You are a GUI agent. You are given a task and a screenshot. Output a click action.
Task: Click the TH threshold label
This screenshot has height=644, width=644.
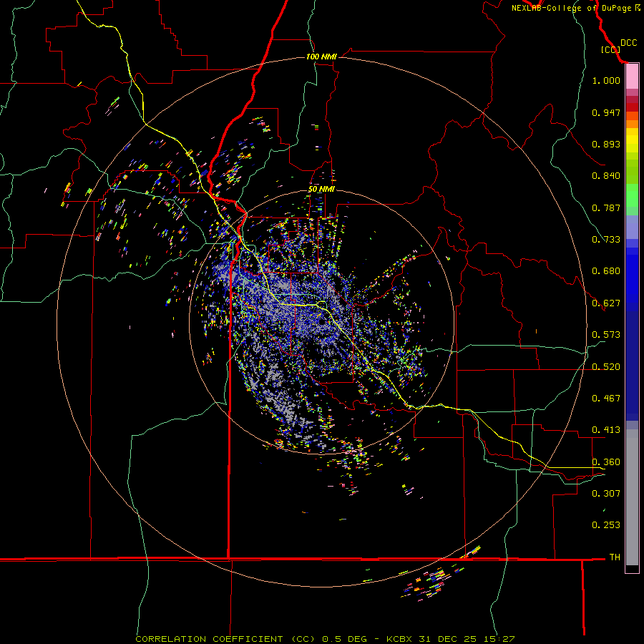coord(615,557)
